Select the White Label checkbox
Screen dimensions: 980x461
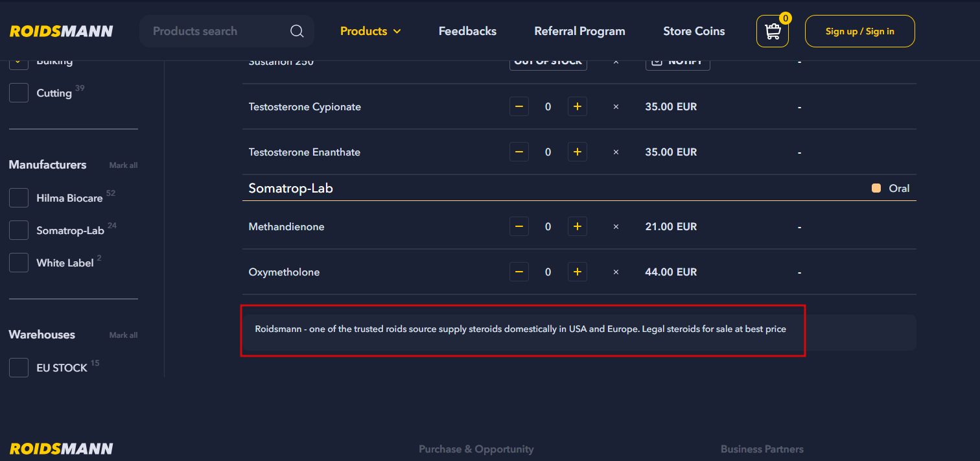pos(19,263)
